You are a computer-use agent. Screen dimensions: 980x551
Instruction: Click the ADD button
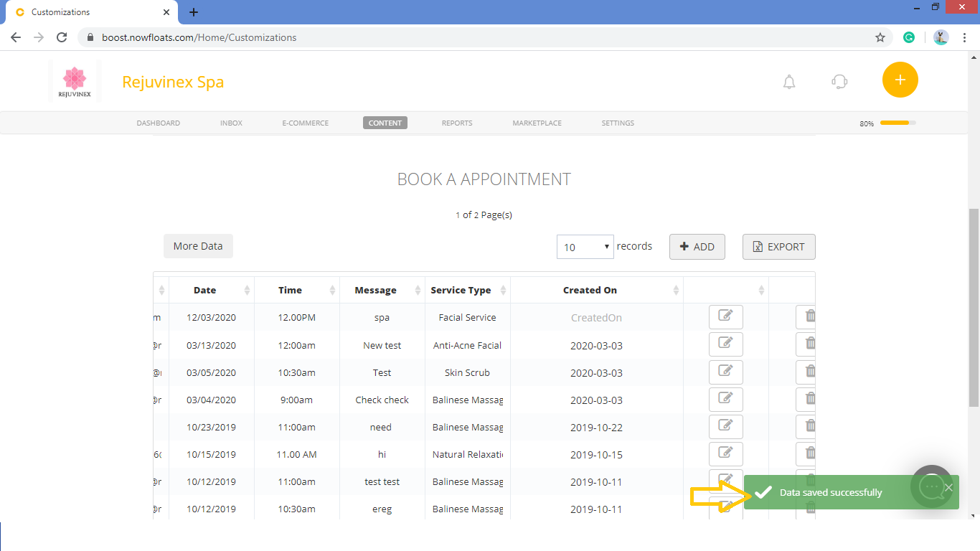pos(697,246)
